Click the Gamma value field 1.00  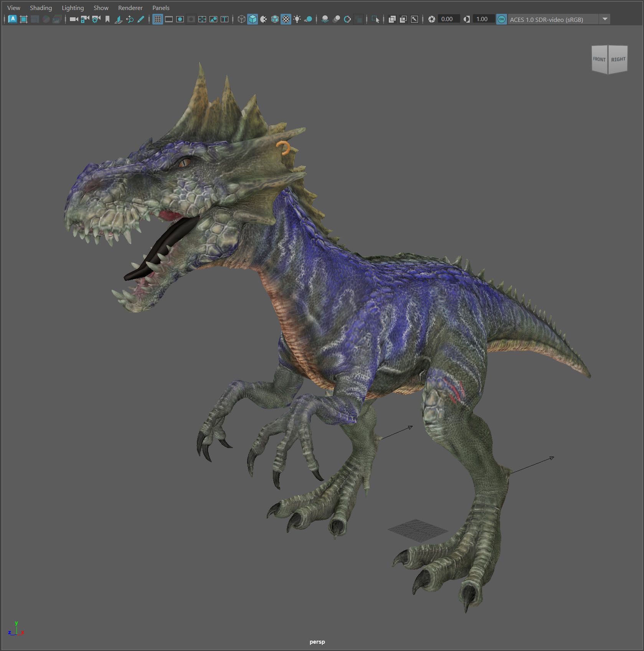[484, 19]
